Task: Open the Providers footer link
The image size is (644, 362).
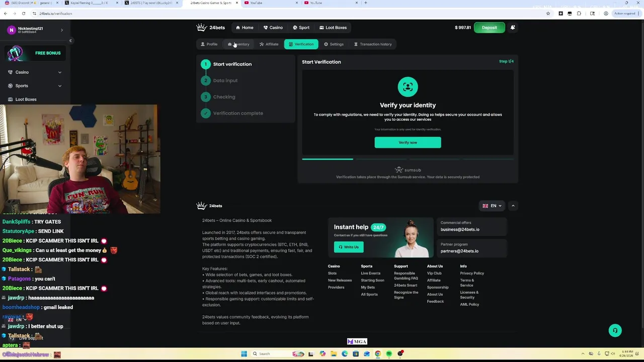Action: (336, 288)
